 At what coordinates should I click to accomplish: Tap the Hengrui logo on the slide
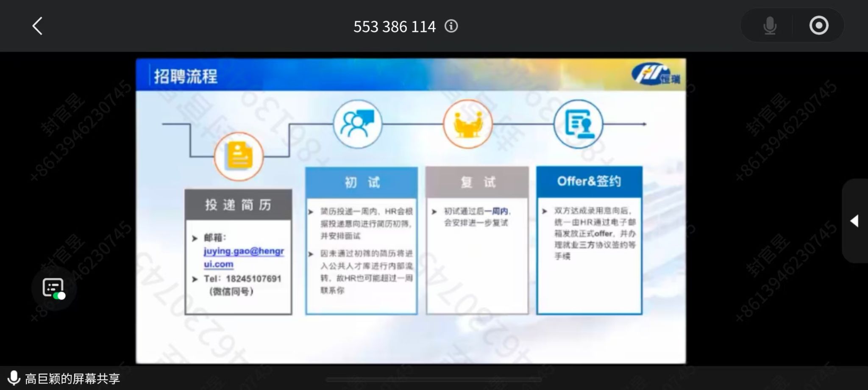coord(656,75)
